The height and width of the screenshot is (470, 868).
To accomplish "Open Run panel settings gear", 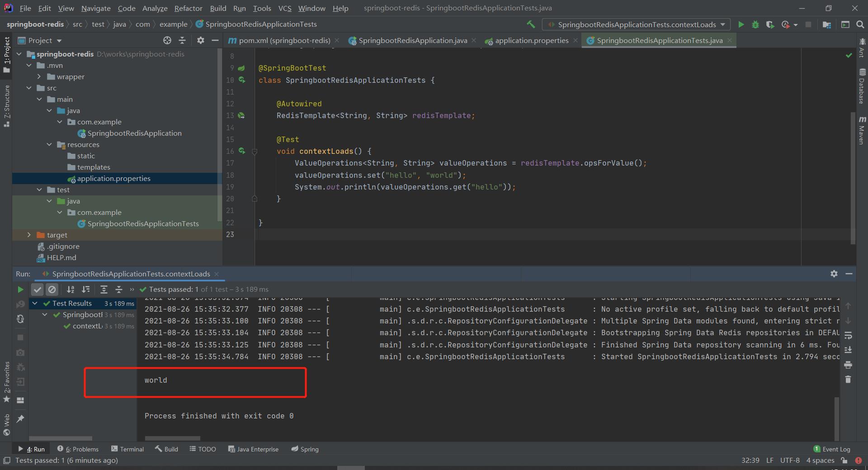I will 834,274.
